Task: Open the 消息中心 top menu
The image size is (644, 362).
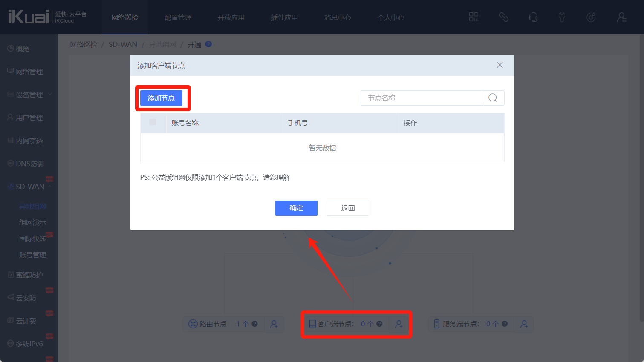Action: click(337, 18)
